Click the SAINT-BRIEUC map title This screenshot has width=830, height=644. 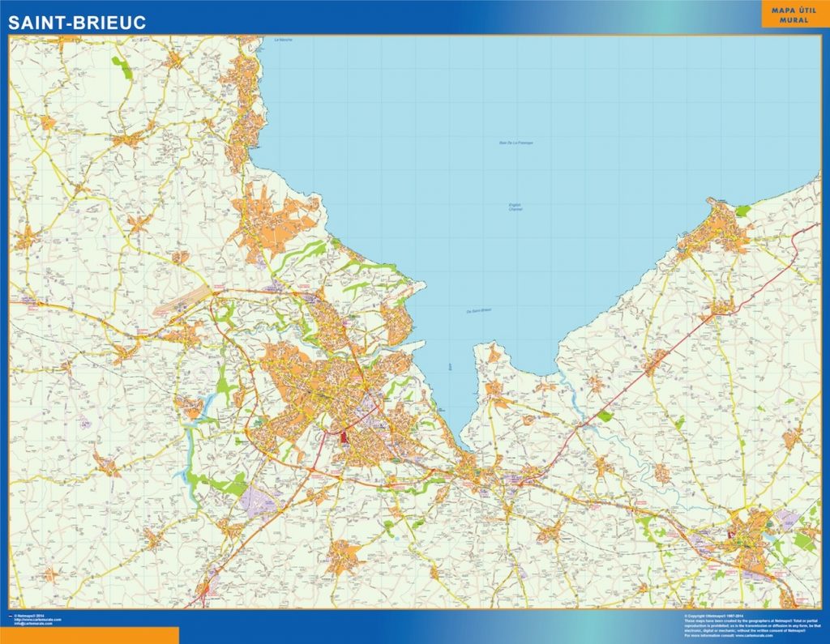pyautogui.click(x=77, y=23)
